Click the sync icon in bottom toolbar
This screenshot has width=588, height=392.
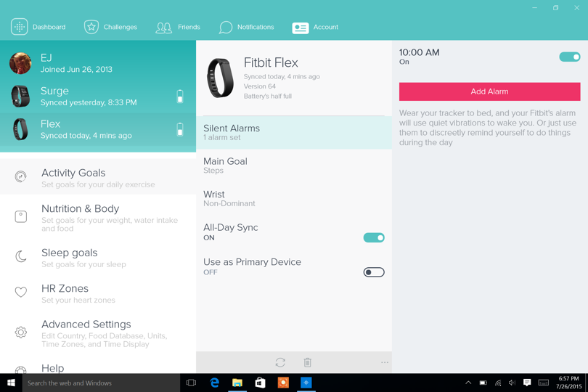(280, 362)
